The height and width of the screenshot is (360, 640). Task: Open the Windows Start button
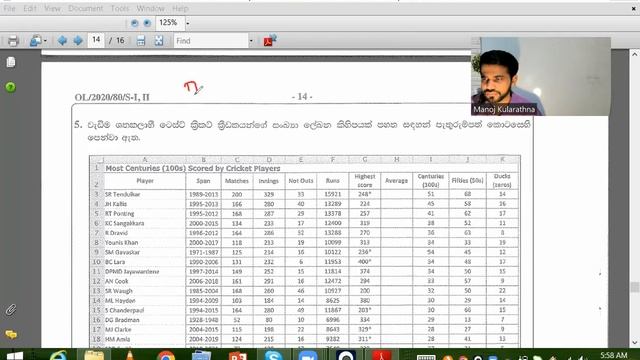tap(15, 356)
